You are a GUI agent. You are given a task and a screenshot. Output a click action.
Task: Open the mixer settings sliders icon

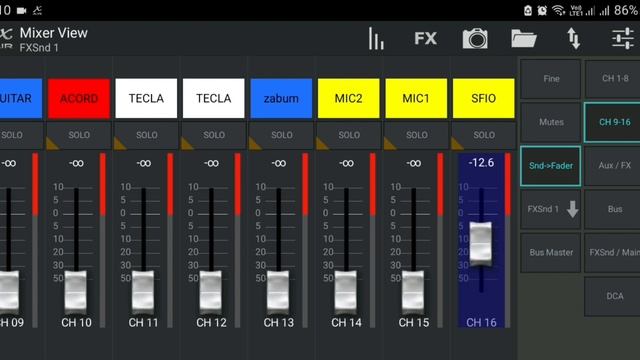(623, 39)
